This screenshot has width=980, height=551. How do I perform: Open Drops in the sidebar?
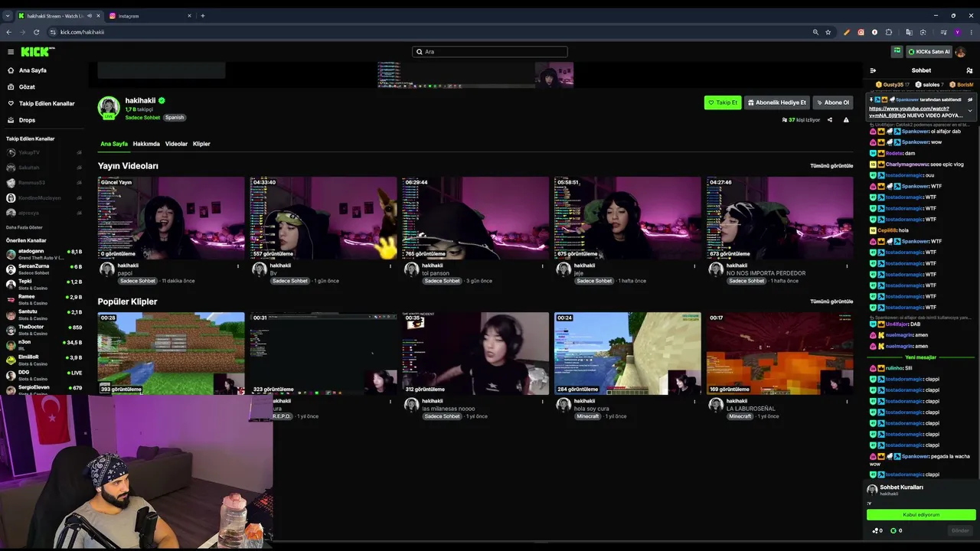pyautogui.click(x=27, y=120)
